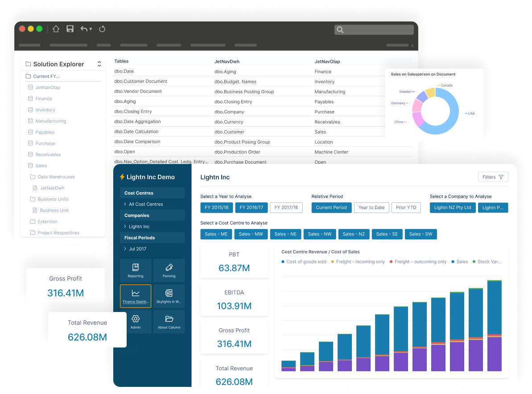Select the Finance Dashboard tile

[x=136, y=296]
